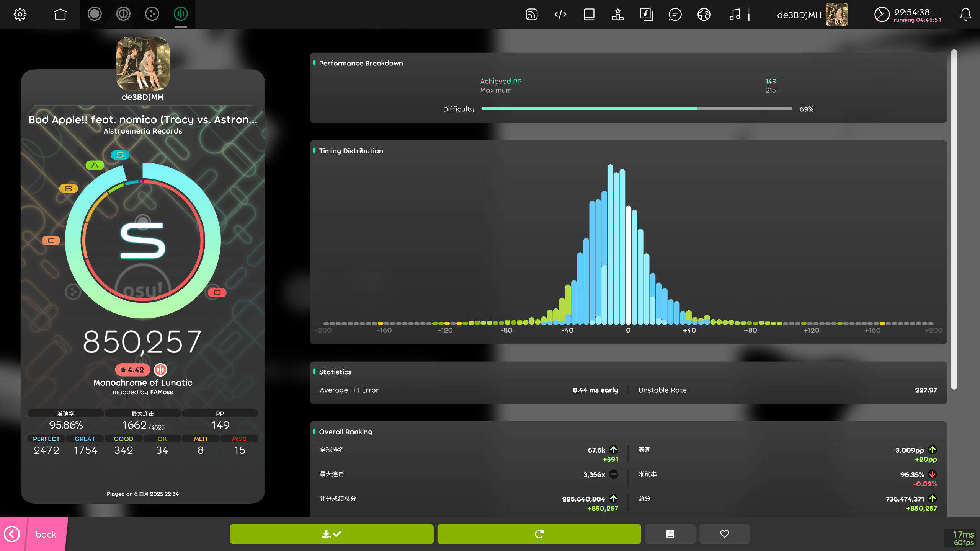This screenshot has width=980, height=551.
Task: Select the osu!catch ruleset icon
Action: [152, 14]
